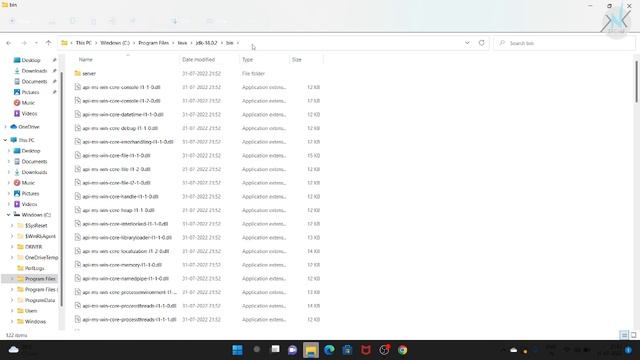Refresh the bin folder view
640x360 pixels.
pos(482,43)
